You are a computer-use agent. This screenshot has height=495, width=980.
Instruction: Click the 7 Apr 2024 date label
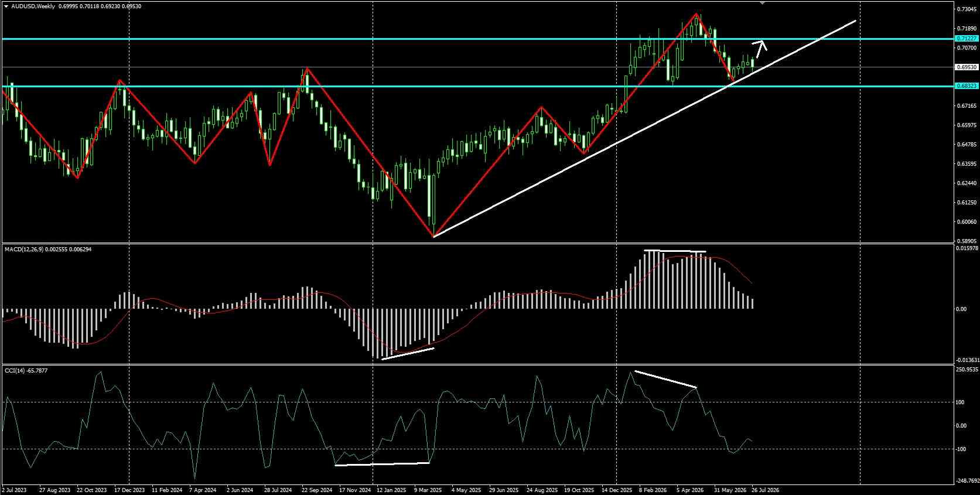tap(204, 490)
